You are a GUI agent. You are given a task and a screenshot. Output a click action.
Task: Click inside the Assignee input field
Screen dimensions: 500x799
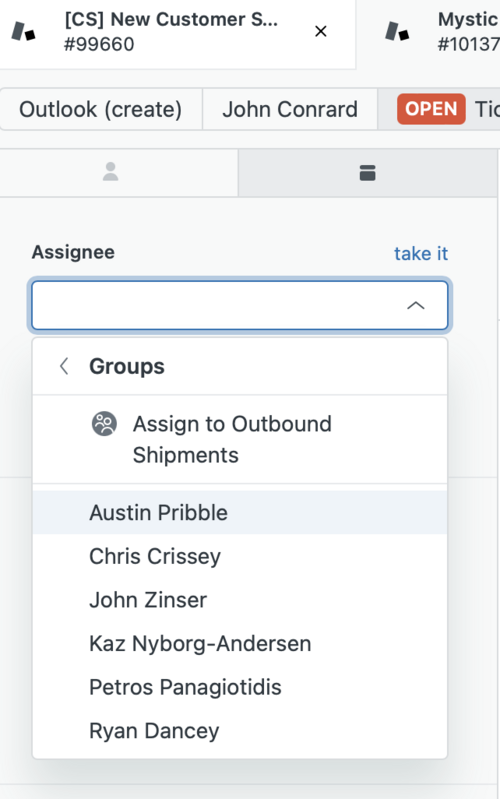[240, 305]
